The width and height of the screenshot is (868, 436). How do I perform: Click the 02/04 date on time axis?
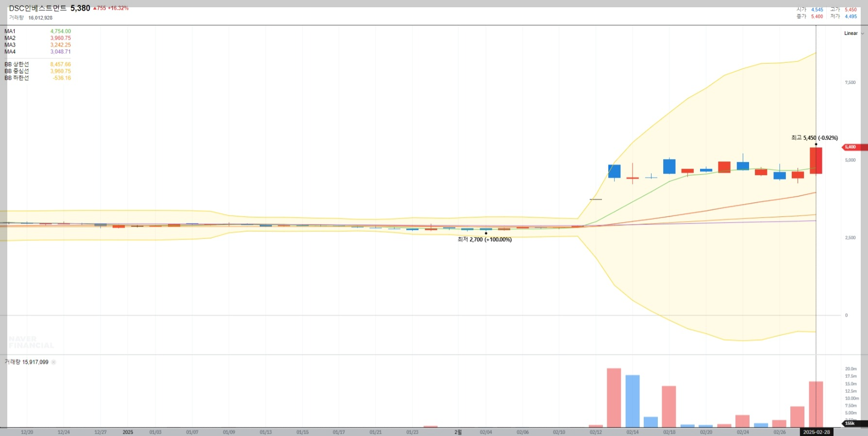tap(486, 432)
